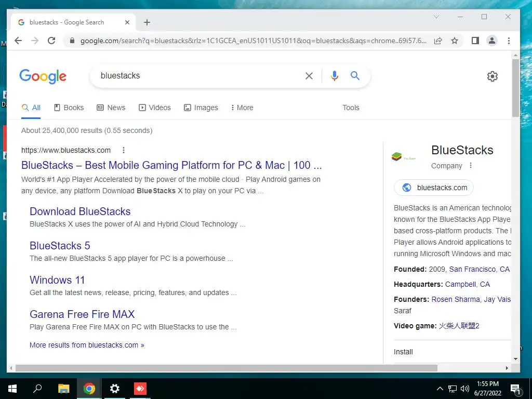
Task: Click the network tray icon
Action: 453,389
